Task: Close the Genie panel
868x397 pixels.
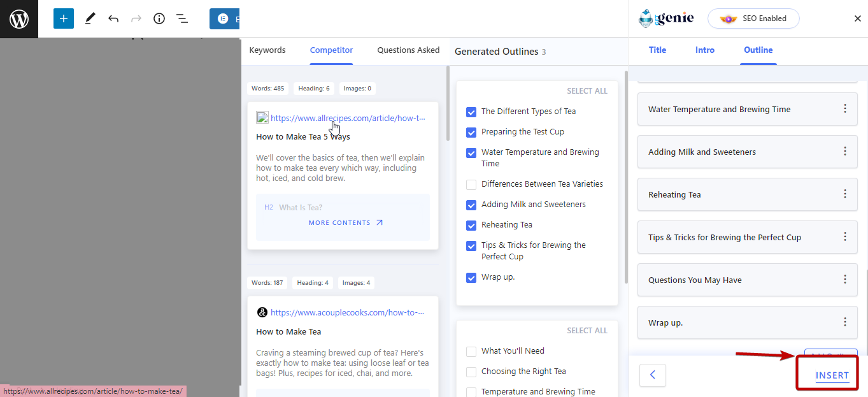Action: coord(857,18)
